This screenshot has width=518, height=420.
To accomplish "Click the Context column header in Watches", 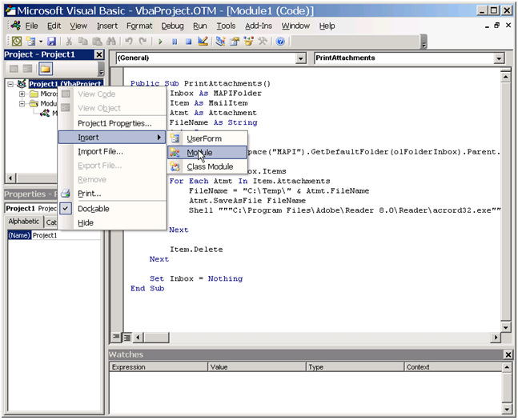I will [453, 367].
